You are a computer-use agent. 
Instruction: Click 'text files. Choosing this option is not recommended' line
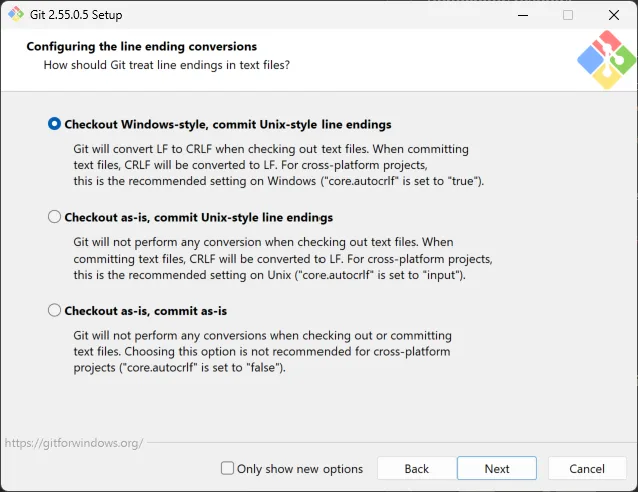[262, 351]
